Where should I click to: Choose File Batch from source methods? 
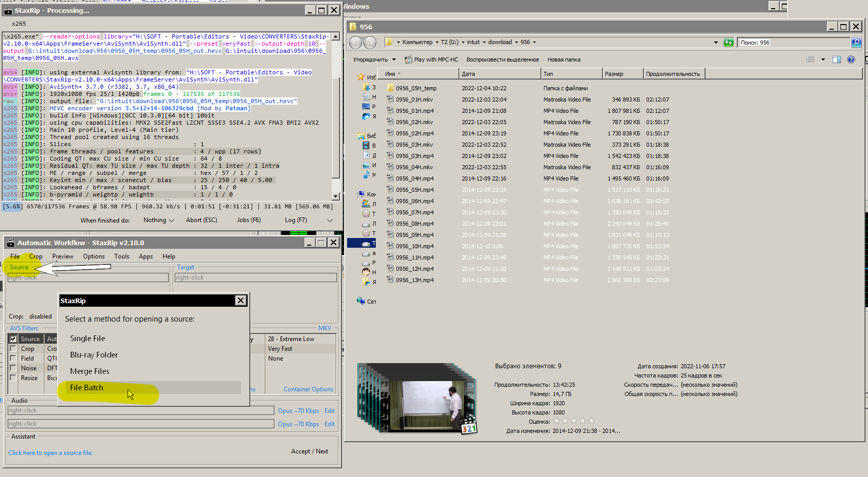pyautogui.click(x=87, y=388)
